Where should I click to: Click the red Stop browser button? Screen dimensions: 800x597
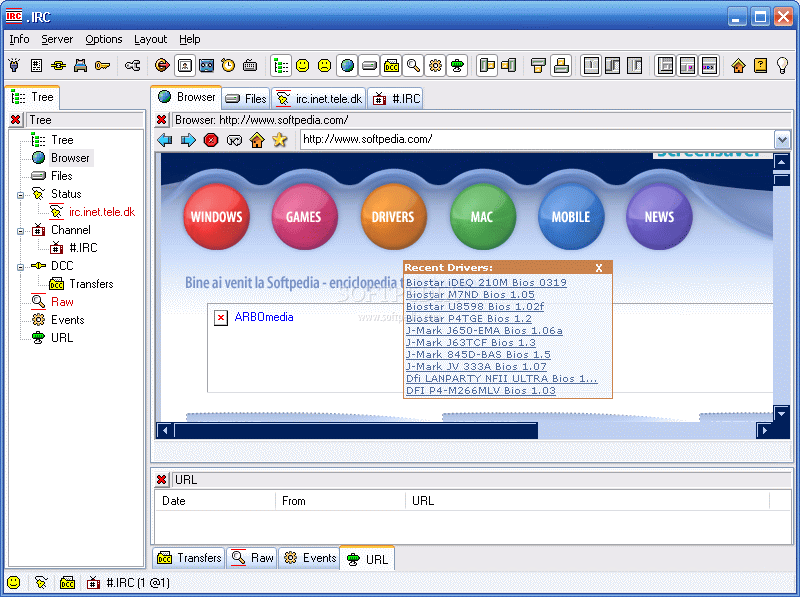click(x=211, y=140)
